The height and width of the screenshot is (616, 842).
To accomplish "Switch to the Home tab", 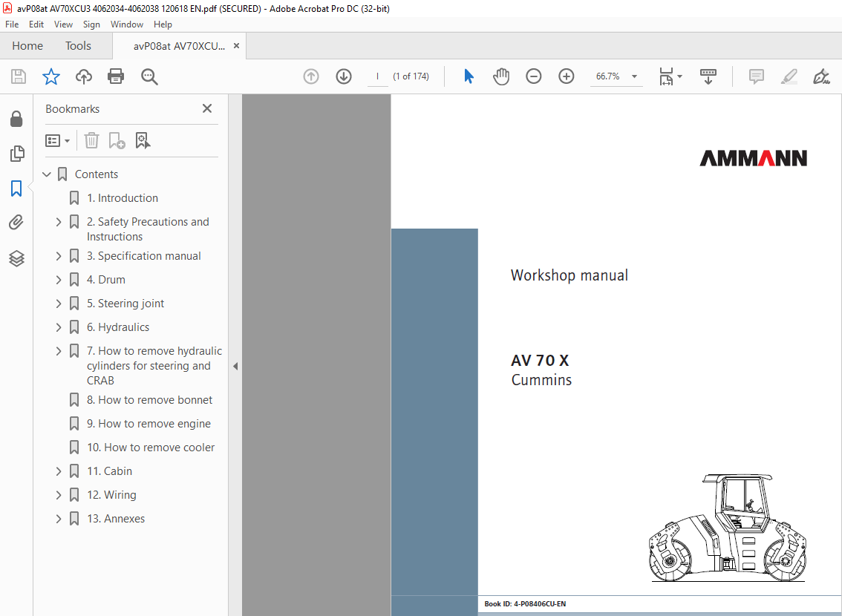I will [27, 46].
